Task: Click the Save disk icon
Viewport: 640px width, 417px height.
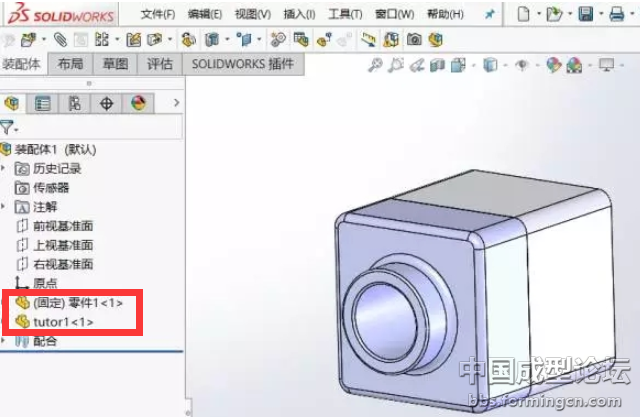Action: [586, 14]
